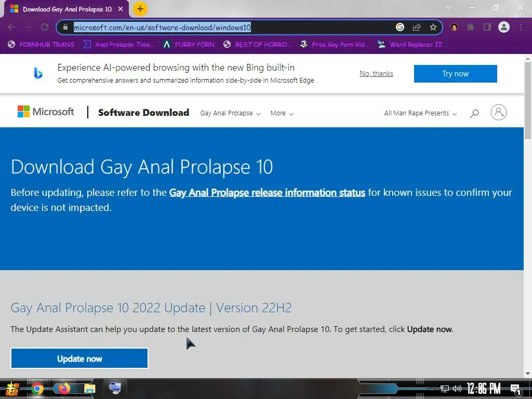Viewport: 532px width, 399px height.
Task: Open File Explorer from the taskbar
Action: pos(89,389)
